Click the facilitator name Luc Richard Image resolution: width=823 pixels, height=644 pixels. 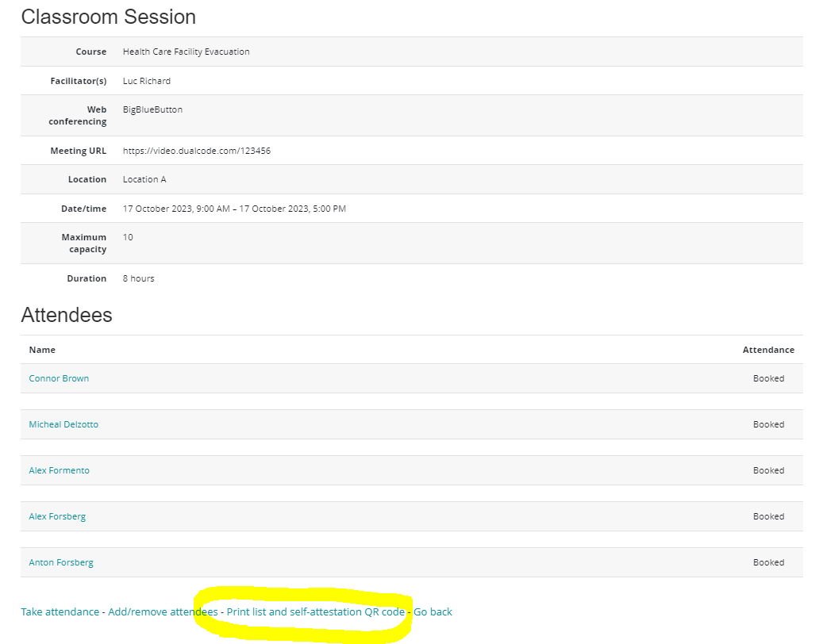tap(146, 81)
